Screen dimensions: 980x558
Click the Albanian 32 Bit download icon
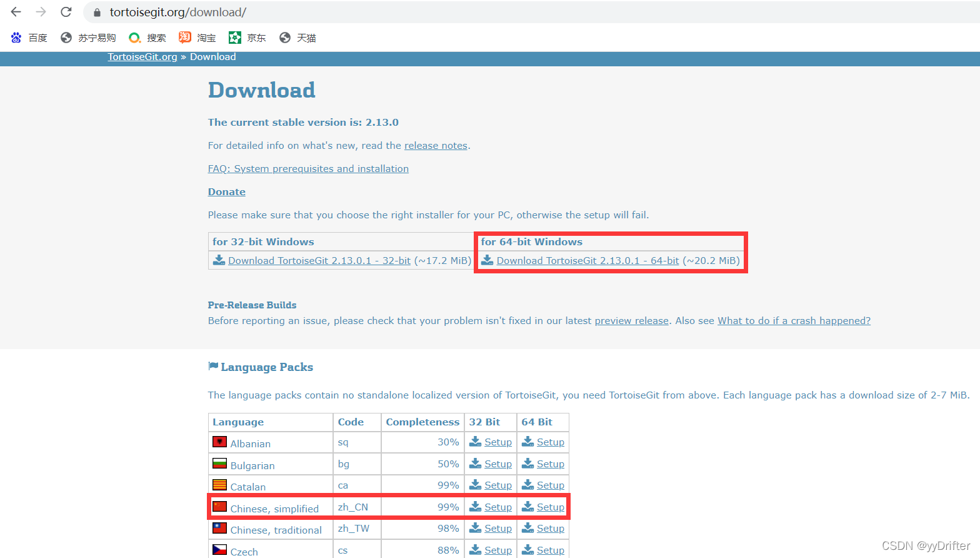pyautogui.click(x=476, y=442)
